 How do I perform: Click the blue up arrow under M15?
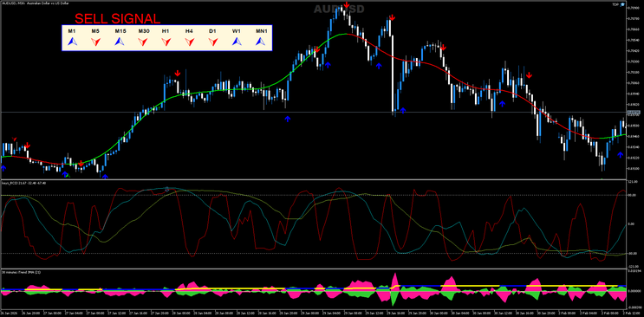(x=119, y=41)
